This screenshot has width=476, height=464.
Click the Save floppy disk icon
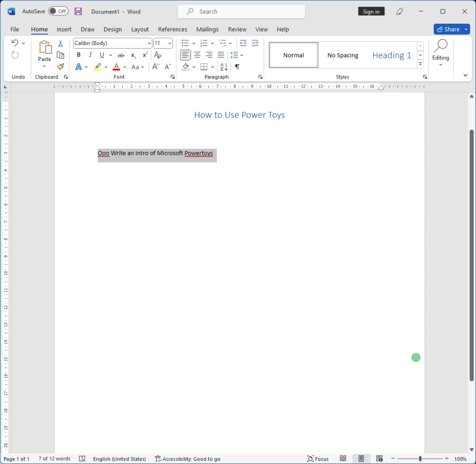[78, 12]
